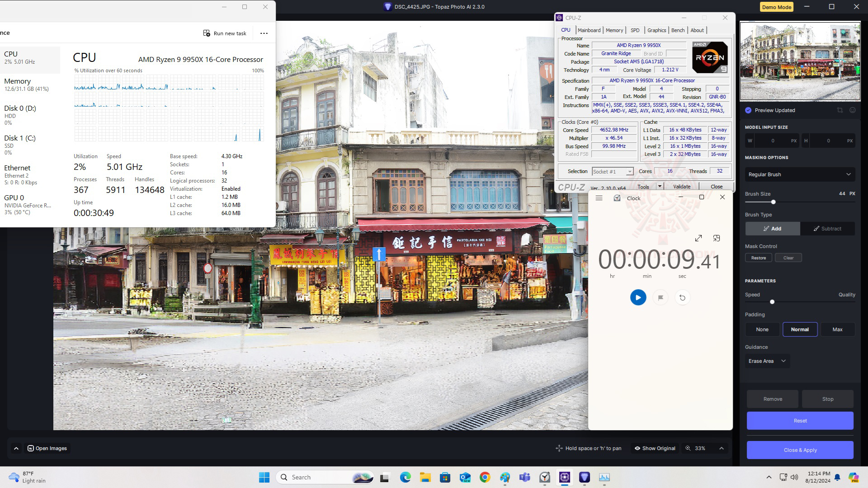Open the Clock hamburger navigation menu
The height and width of the screenshot is (488, 868).
pyautogui.click(x=599, y=198)
